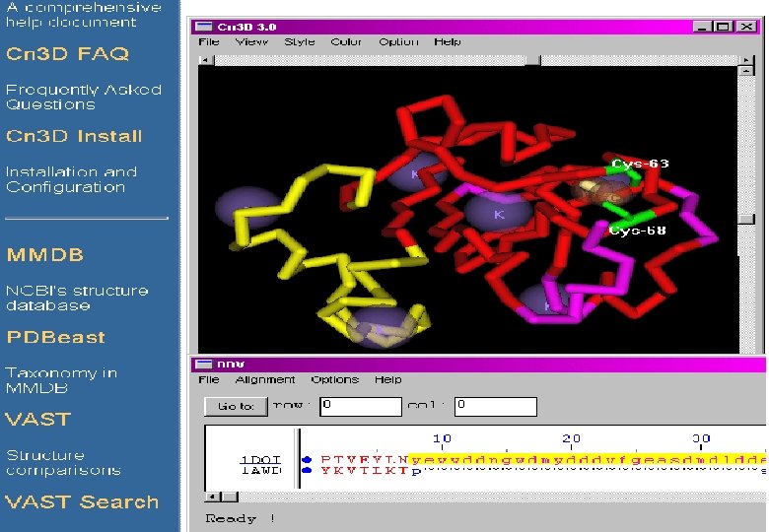Click left arrow of Cn3D horizontal scrollbar
Image resolution: width=769 pixels, height=532 pixels.
(x=205, y=60)
